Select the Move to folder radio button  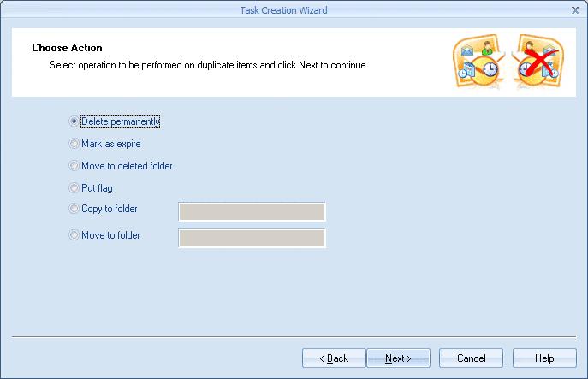tap(74, 235)
